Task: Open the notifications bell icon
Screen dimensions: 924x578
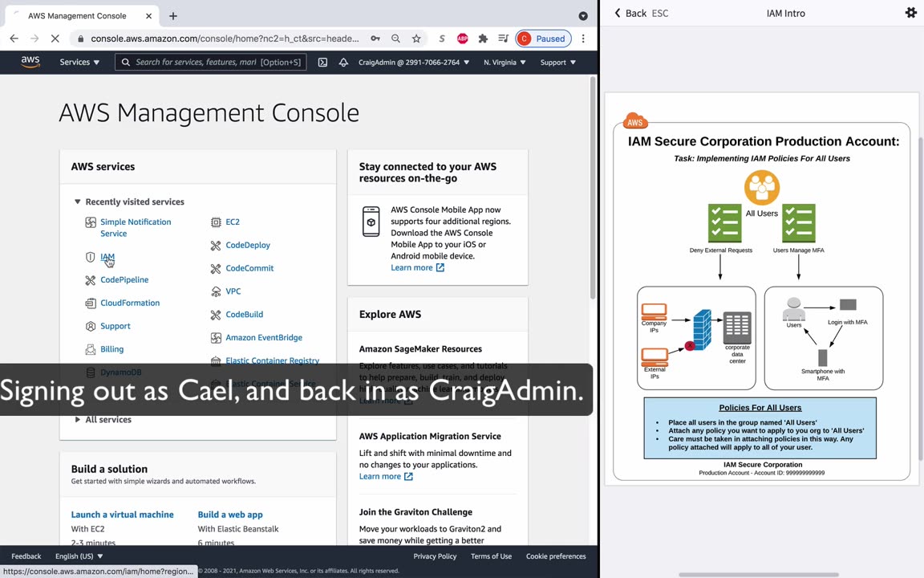Action: (x=343, y=62)
